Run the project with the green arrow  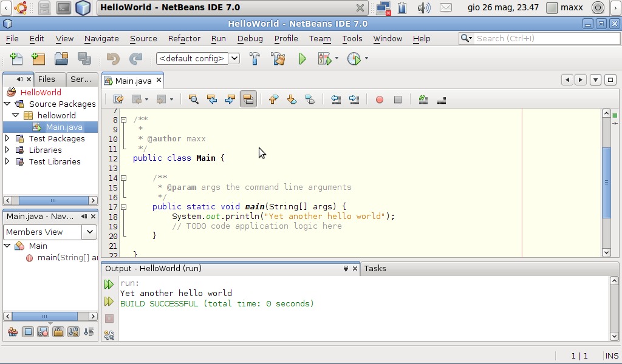302,59
